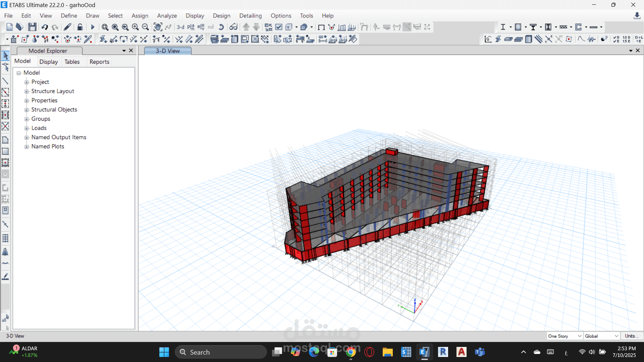Open the Assign menu

click(140, 16)
